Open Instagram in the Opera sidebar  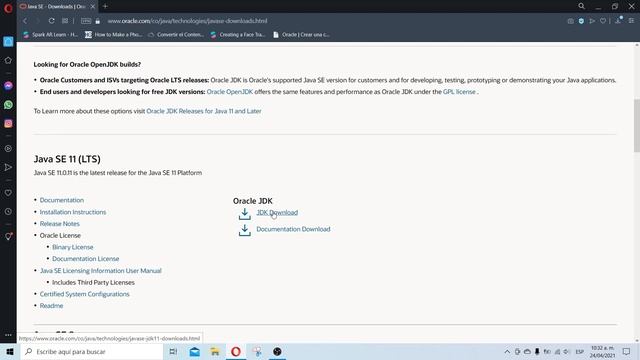8,124
